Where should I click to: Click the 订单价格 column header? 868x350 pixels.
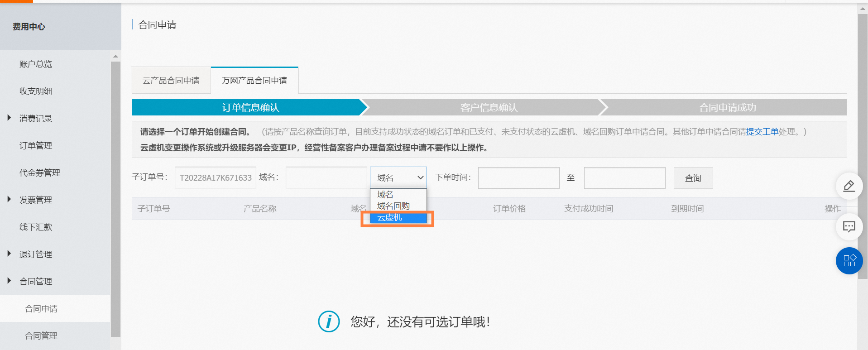click(x=509, y=209)
